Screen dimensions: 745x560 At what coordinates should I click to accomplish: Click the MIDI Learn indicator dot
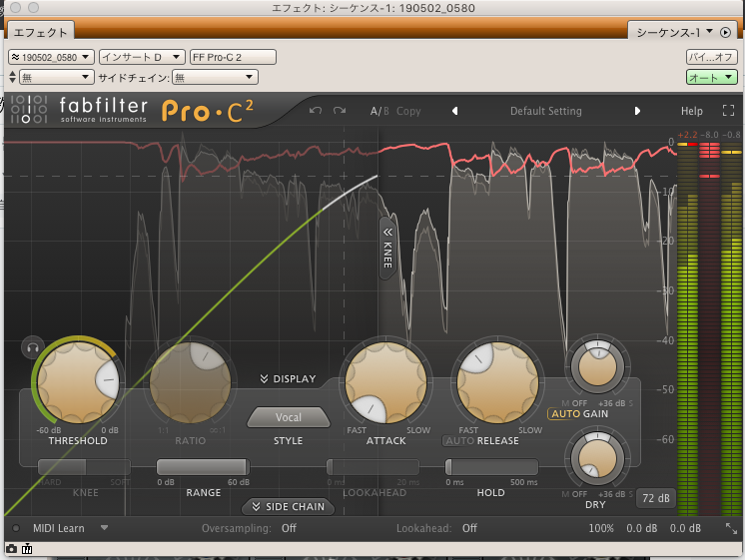coord(16,528)
